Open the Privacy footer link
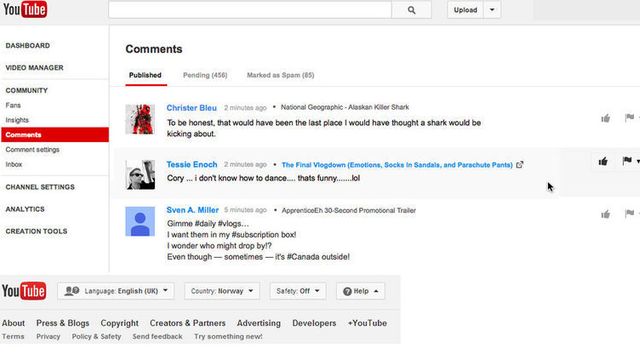 pyautogui.click(x=48, y=336)
